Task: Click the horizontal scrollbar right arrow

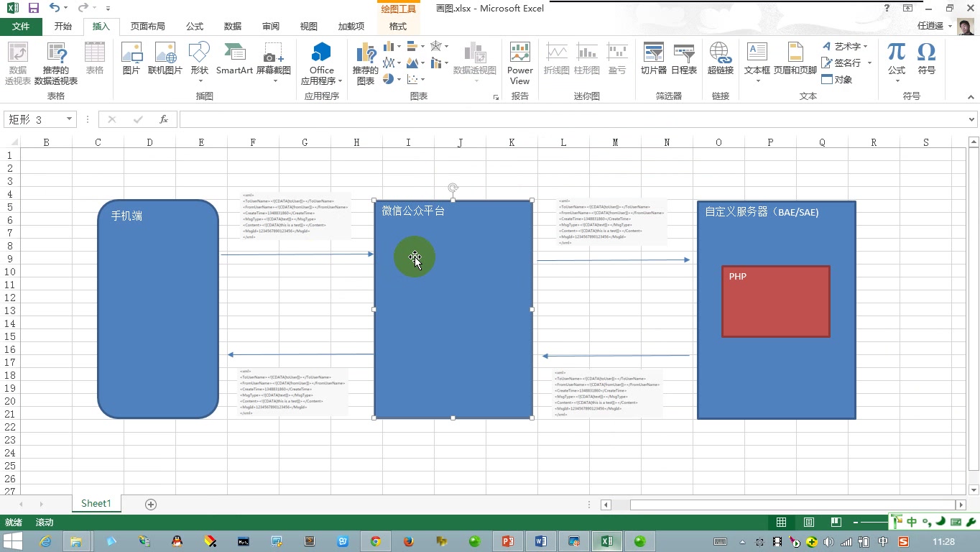Action: click(961, 505)
